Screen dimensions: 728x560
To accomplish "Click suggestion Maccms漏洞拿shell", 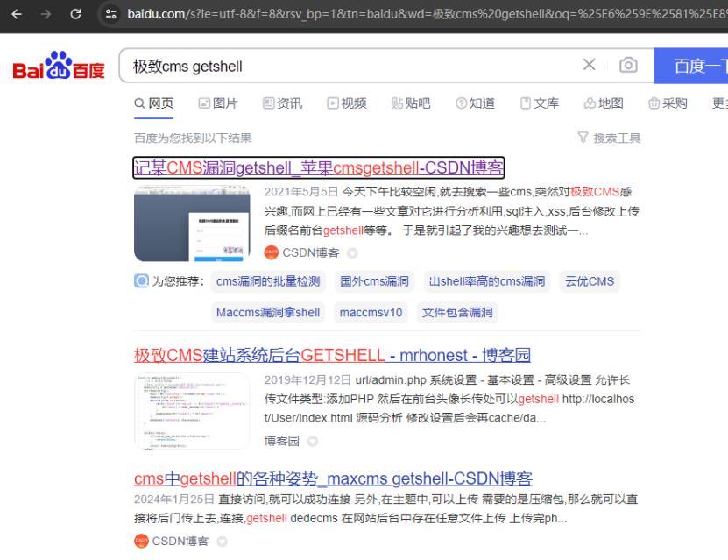I will point(268,313).
